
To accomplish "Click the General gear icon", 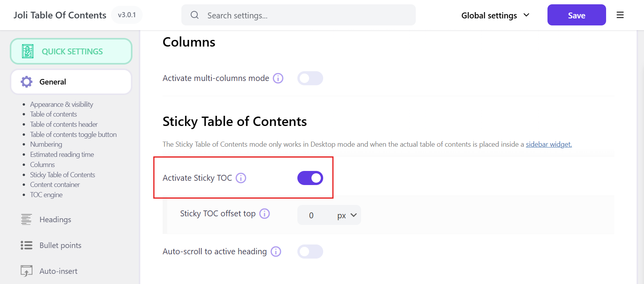I will pos(27,82).
